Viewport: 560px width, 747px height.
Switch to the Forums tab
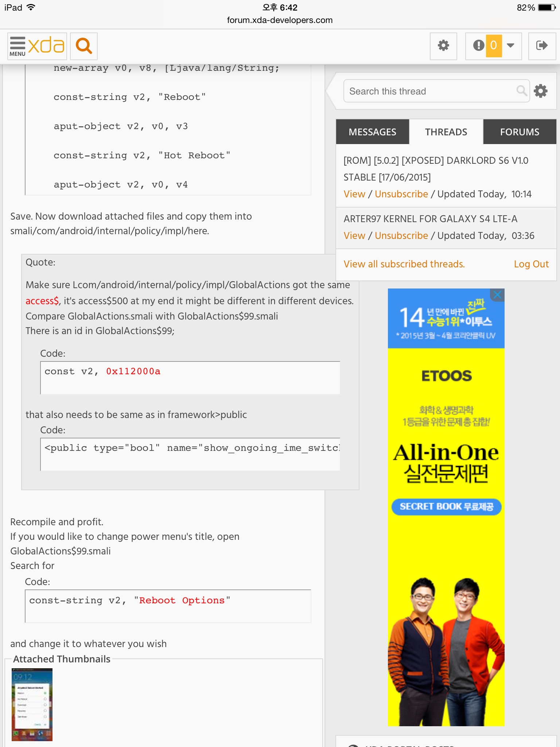520,132
